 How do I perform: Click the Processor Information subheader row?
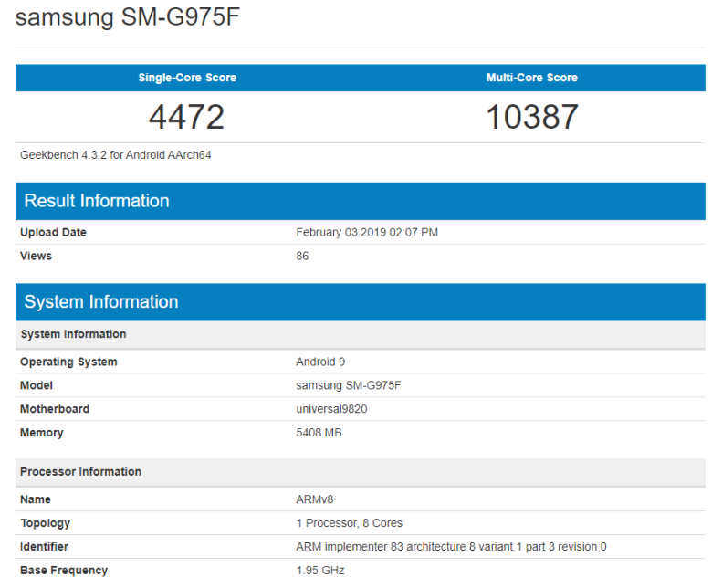[x=360, y=472]
